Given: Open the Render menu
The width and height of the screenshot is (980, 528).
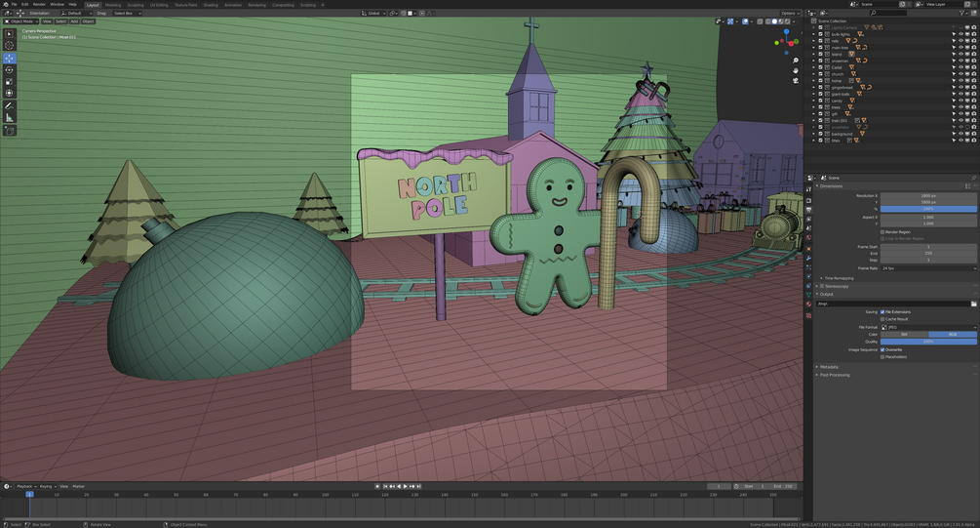Looking at the screenshot, I should [39, 4].
